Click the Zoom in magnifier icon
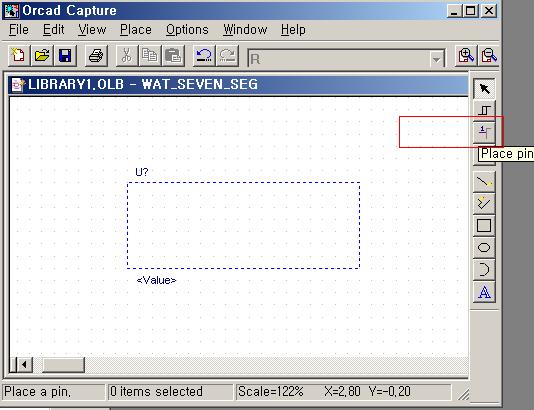The height and width of the screenshot is (410, 534). point(466,56)
